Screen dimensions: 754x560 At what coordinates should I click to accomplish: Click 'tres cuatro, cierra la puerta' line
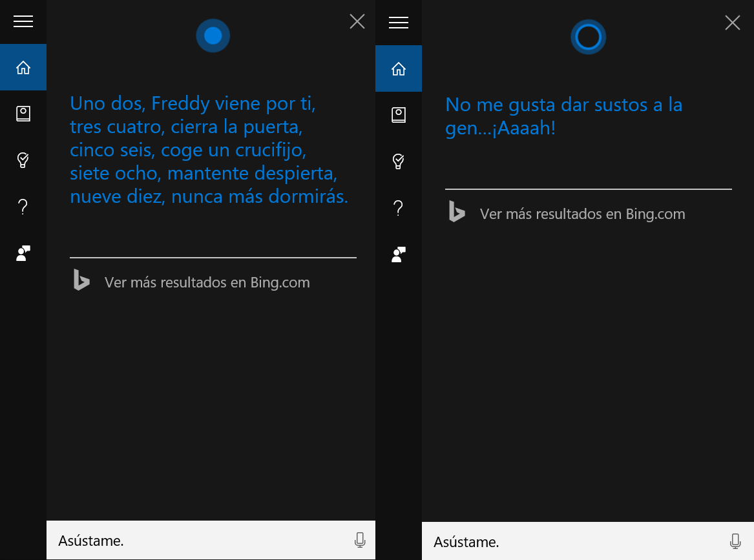click(186, 127)
